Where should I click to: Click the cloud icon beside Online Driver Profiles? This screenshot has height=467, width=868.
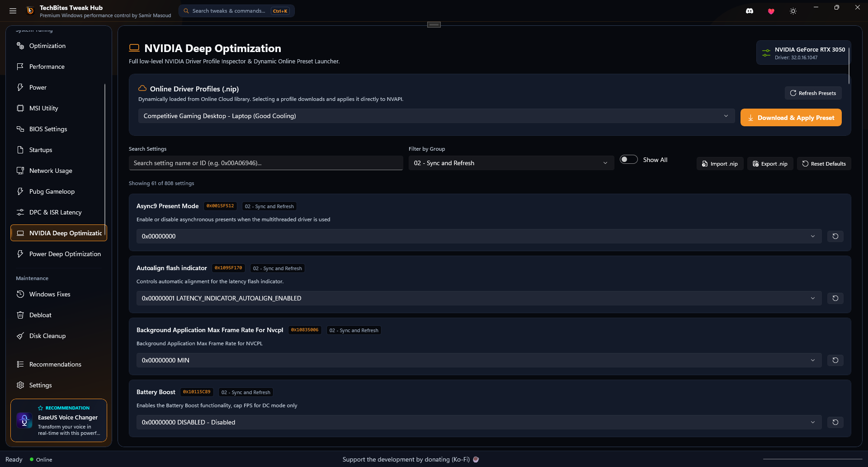point(142,88)
